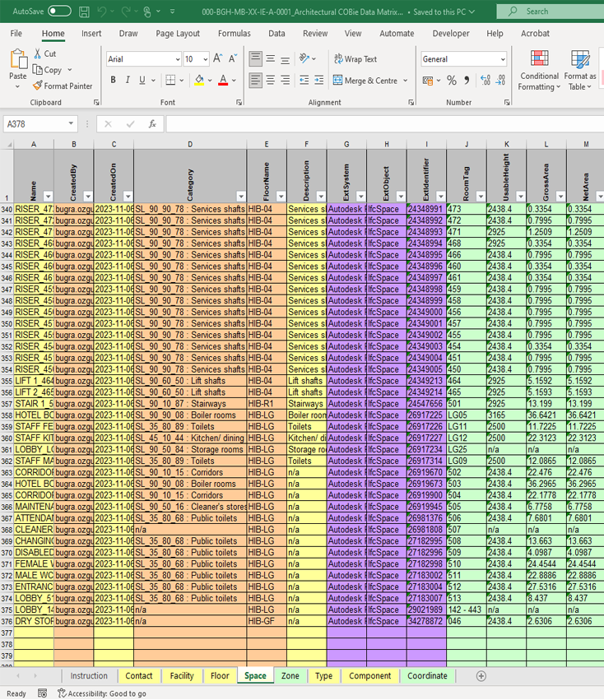The height and width of the screenshot is (700, 604).
Task: Click the Insert Function fx icon
Action: [x=152, y=124]
